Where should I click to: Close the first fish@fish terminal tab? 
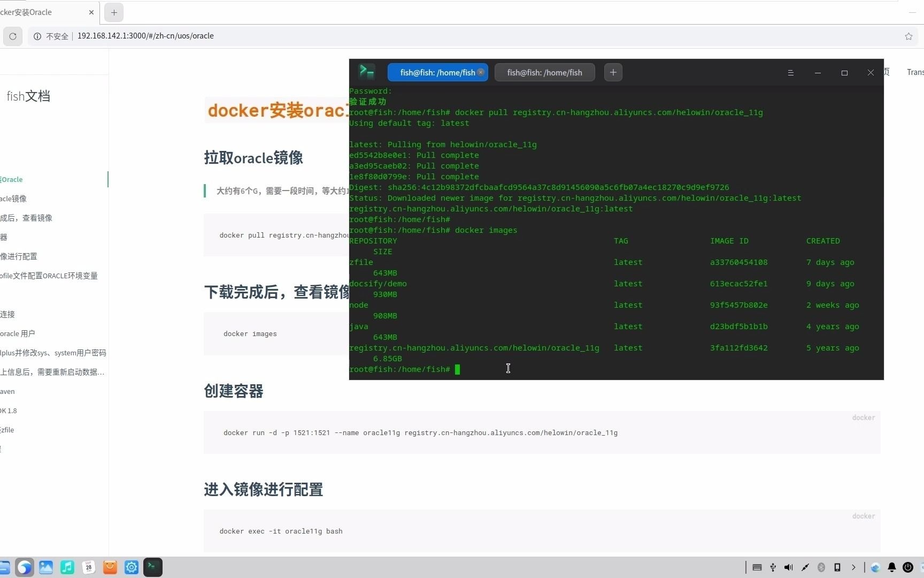click(481, 72)
